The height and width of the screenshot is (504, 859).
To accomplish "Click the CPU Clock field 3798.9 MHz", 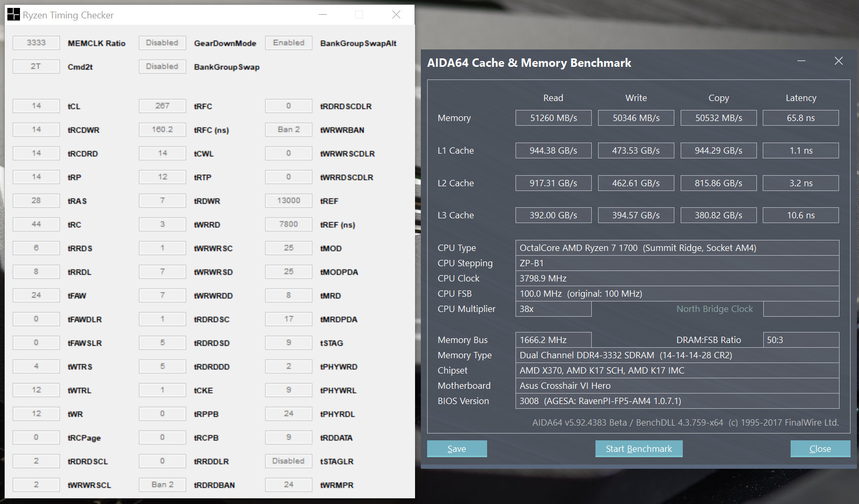I will pyautogui.click(x=678, y=278).
